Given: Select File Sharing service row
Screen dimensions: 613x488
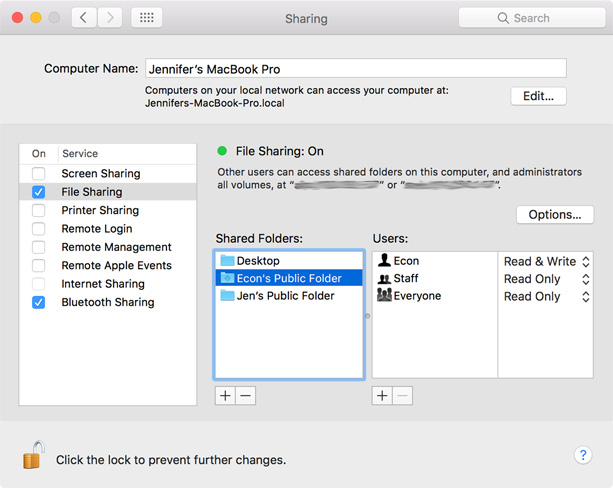Looking at the screenshot, I should click(x=108, y=192).
